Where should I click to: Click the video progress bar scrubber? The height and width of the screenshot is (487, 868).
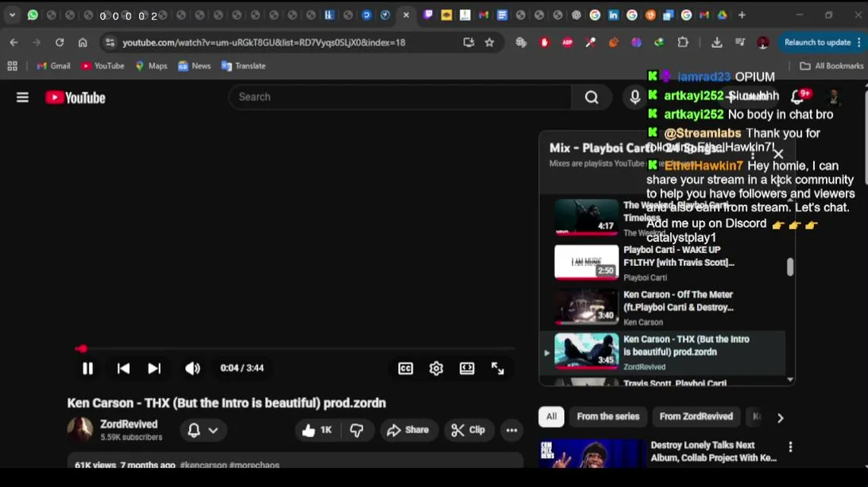pyautogui.click(x=82, y=349)
